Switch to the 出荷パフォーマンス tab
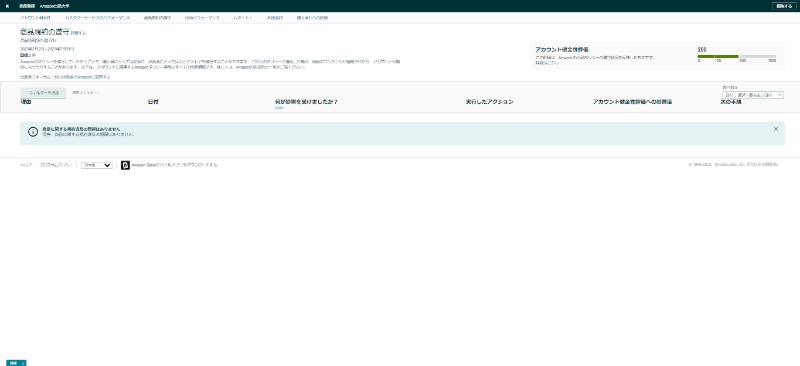 [202, 18]
